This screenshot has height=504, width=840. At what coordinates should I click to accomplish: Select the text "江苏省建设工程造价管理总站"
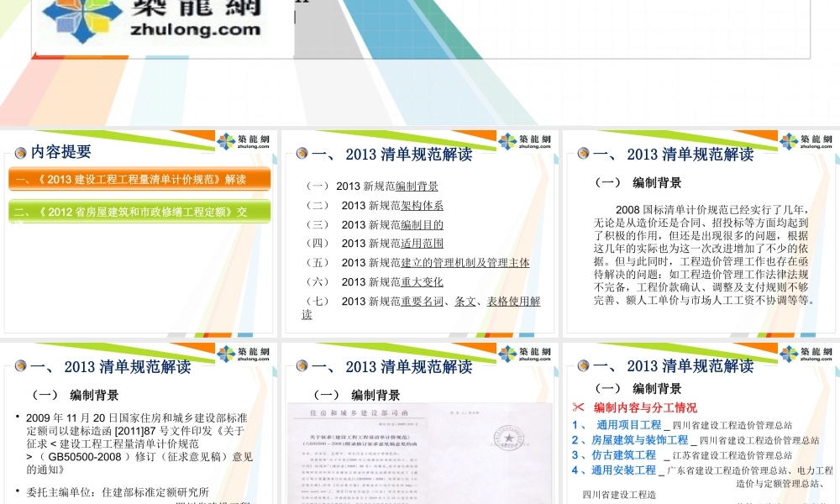(x=732, y=455)
